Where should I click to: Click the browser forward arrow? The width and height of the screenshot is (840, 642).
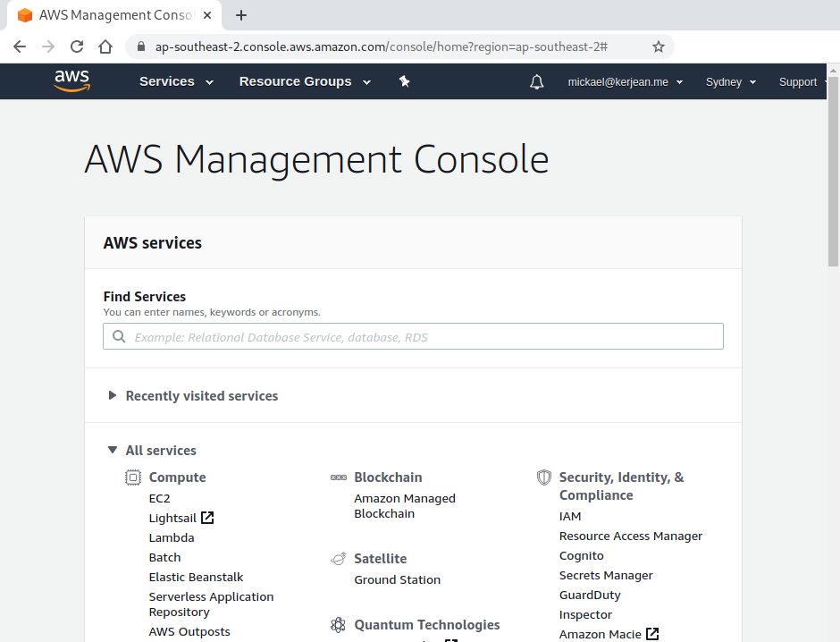[x=48, y=46]
